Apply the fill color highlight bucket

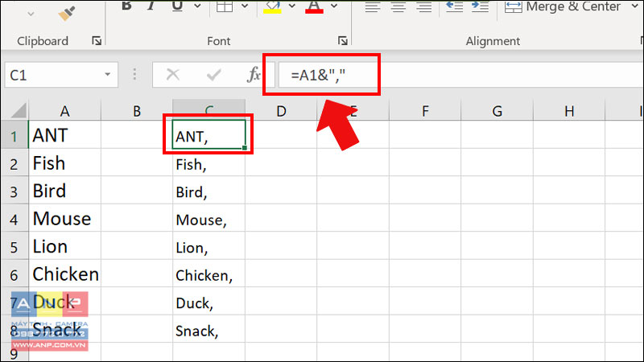(272, 7)
